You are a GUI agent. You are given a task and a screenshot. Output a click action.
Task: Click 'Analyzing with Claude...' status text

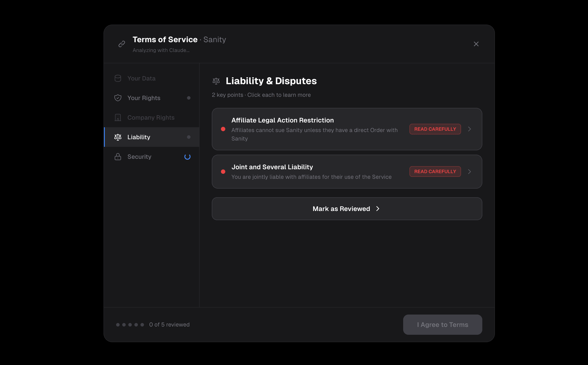[161, 50]
